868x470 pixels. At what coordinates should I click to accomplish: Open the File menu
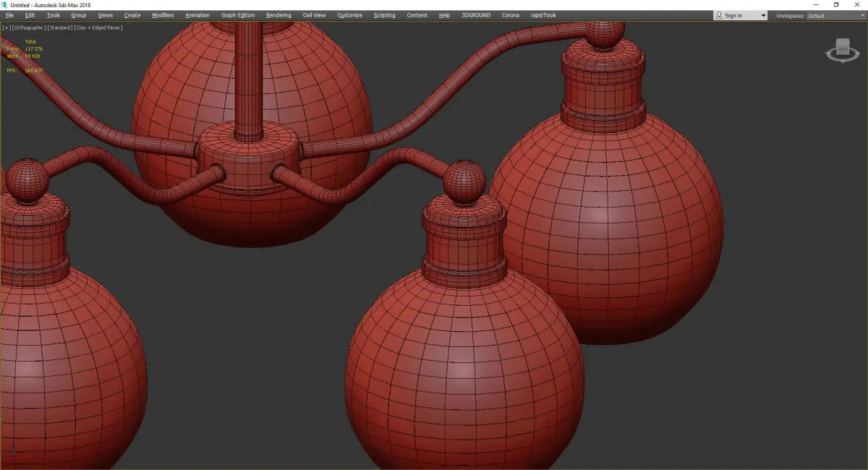coord(9,15)
